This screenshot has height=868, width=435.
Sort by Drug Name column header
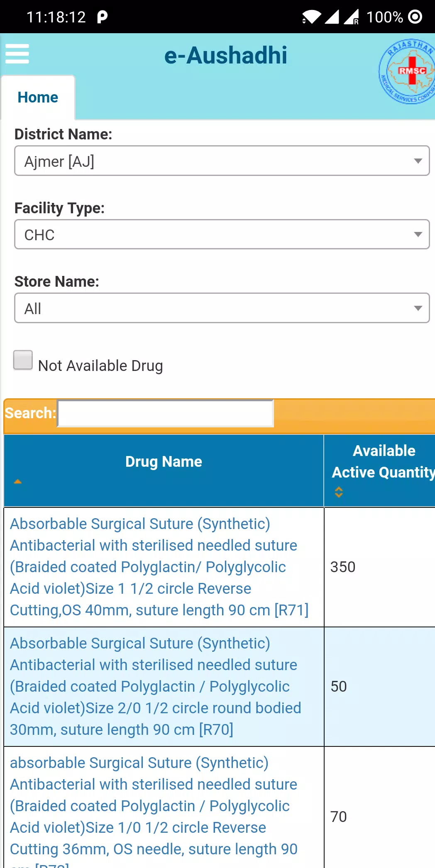[x=164, y=462]
